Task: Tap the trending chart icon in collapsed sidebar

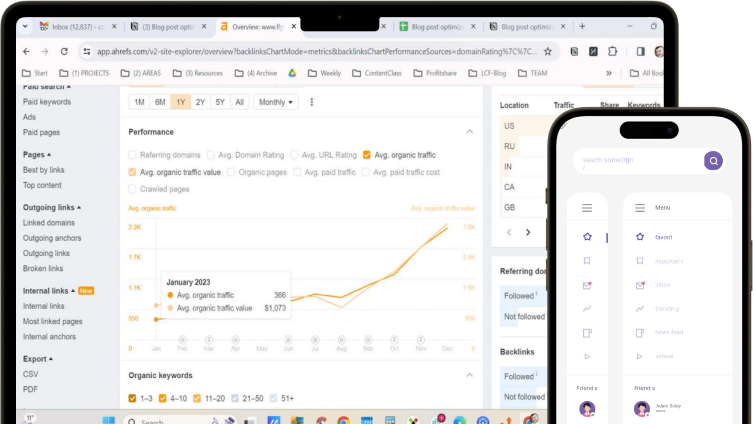Action: coord(586,309)
